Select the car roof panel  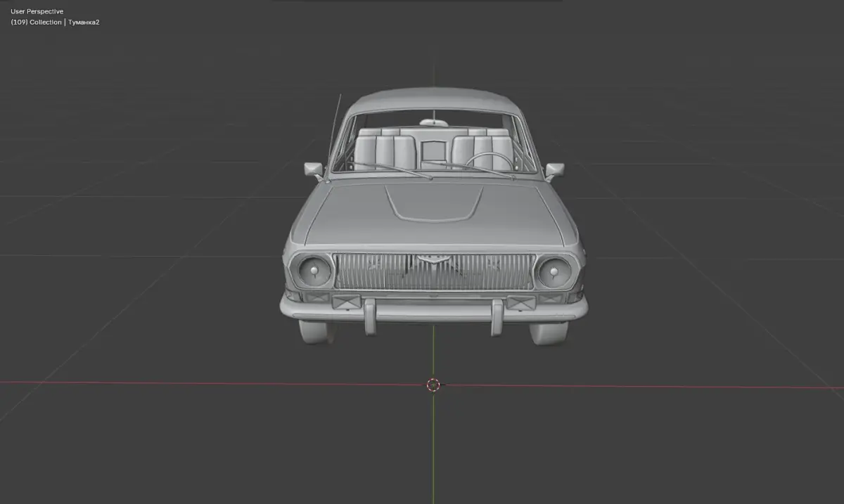coord(433,99)
